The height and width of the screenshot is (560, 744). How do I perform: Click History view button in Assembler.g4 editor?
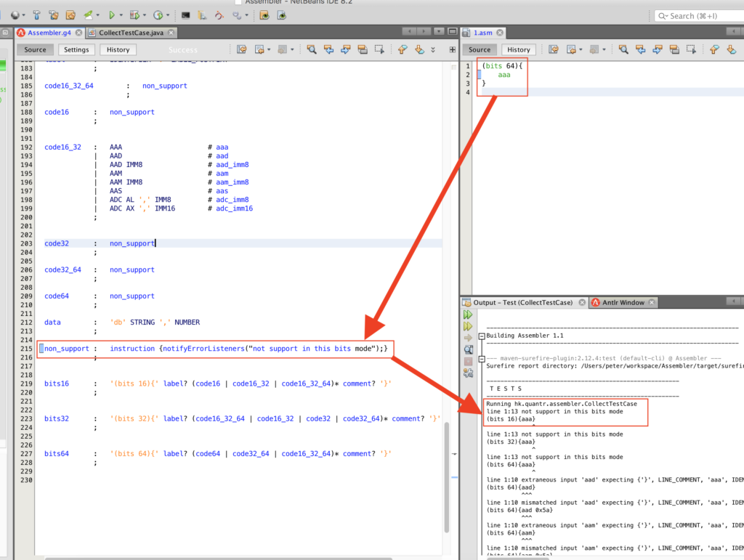118,50
